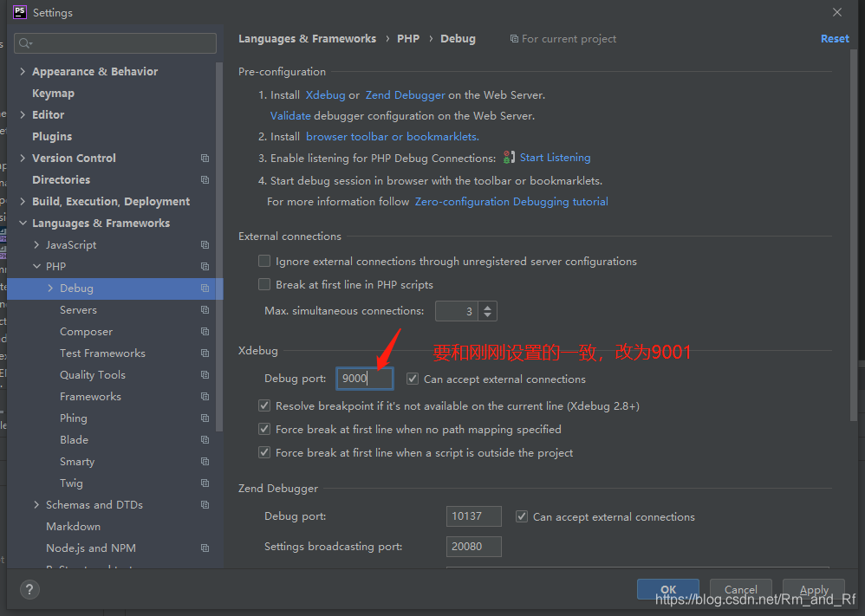The height and width of the screenshot is (616, 865).
Task: Click project-level icon next to Blade
Action: (205, 439)
